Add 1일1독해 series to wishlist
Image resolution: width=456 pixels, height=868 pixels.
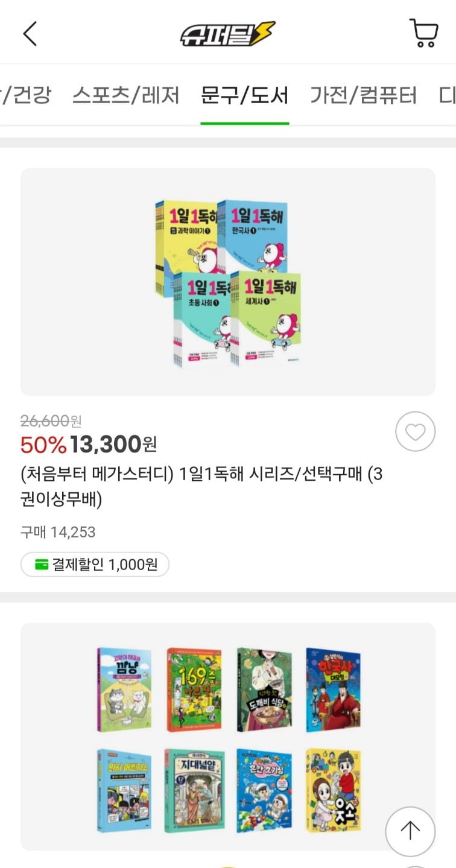tap(415, 431)
